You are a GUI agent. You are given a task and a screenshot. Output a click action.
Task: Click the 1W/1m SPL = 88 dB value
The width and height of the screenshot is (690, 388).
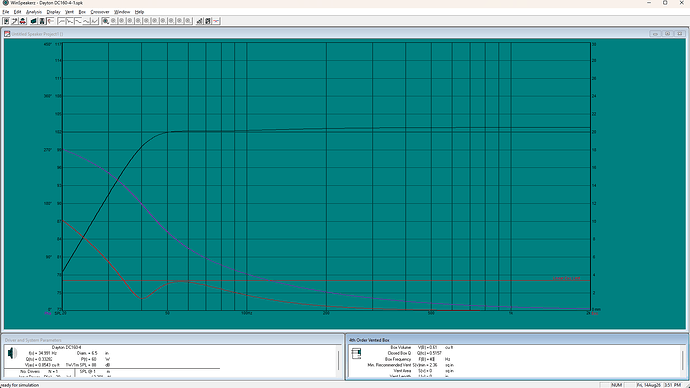[x=88, y=365]
